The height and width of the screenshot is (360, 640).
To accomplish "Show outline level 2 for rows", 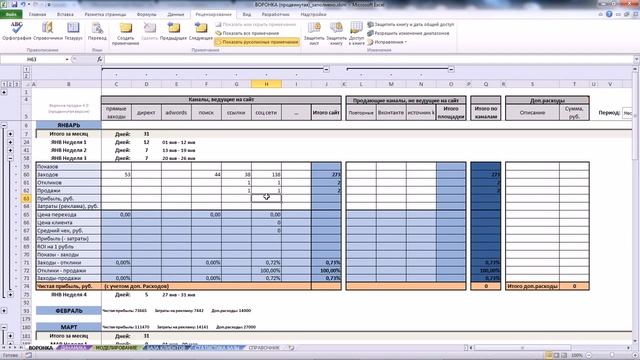I will click(10, 84).
